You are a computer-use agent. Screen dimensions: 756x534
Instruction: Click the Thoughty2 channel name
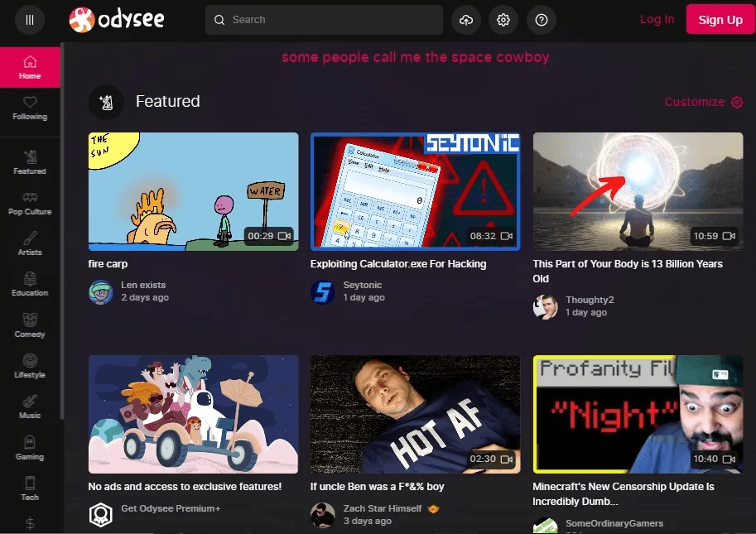pyautogui.click(x=590, y=300)
